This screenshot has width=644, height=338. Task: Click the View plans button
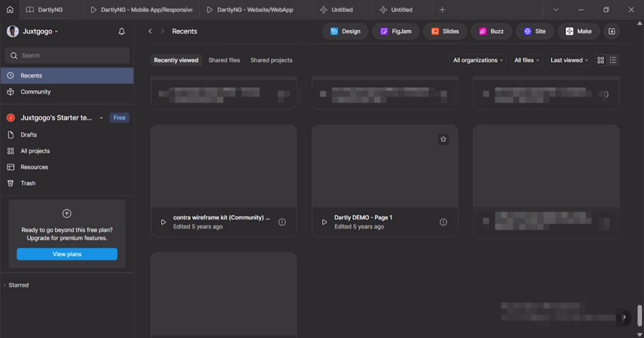pos(67,254)
